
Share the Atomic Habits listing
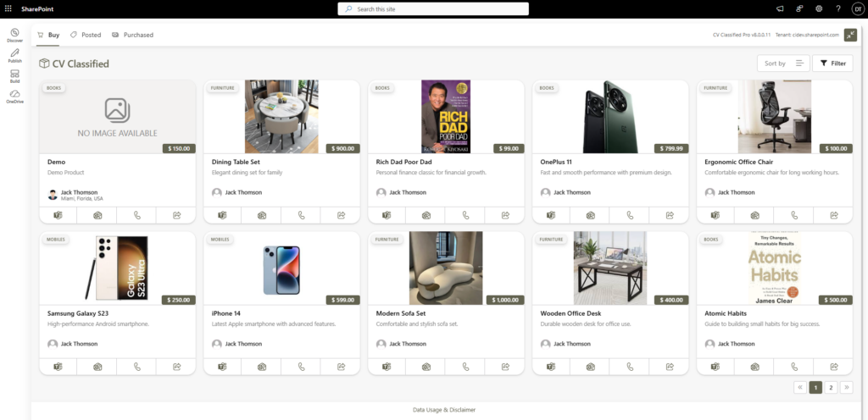[834, 367]
